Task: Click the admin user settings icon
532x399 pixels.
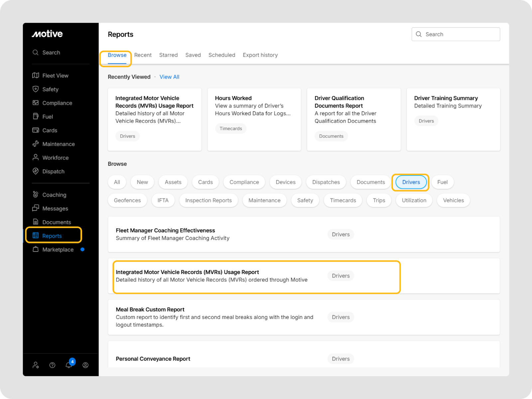Action: pyautogui.click(x=36, y=365)
